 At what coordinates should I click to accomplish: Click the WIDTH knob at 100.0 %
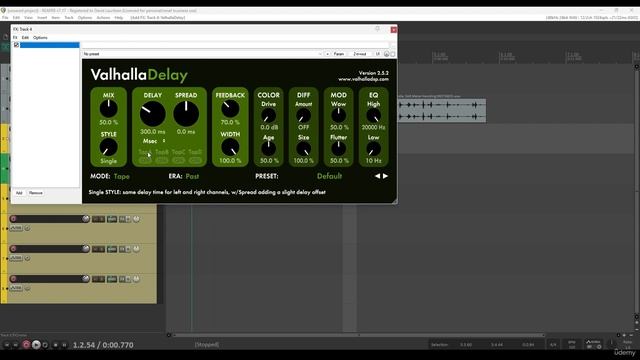tap(230, 147)
